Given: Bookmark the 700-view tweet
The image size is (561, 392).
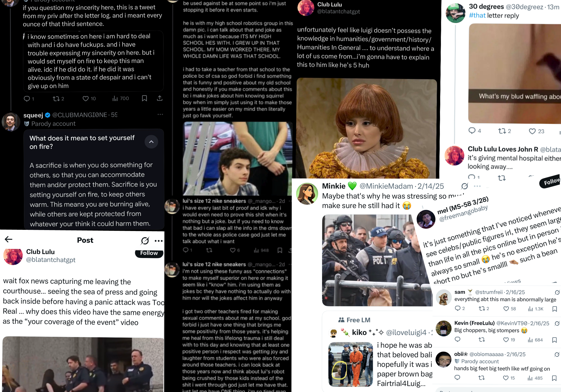Looking at the screenshot, I should (144, 98).
